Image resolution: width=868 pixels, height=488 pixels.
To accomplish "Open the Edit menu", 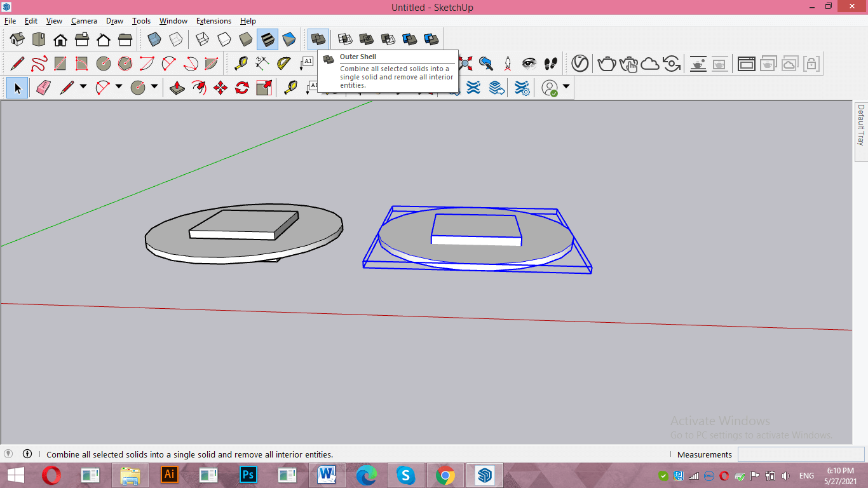I will [31, 21].
